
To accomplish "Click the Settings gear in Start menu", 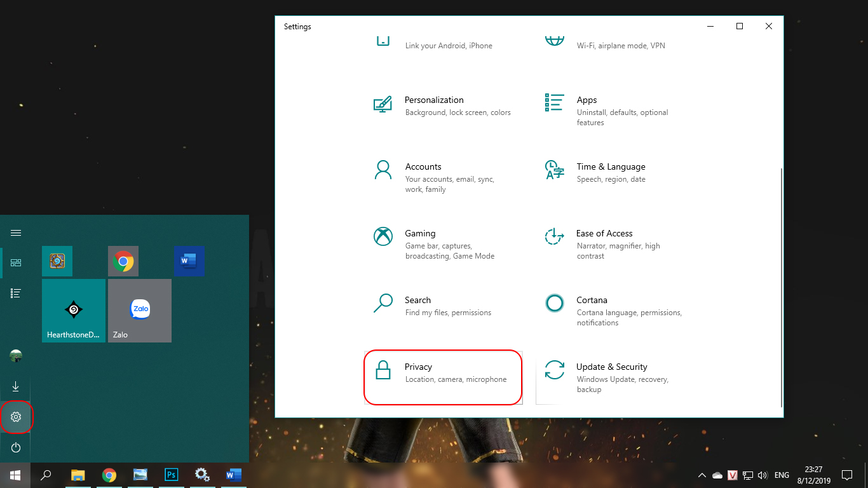I will [x=16, y=417].
